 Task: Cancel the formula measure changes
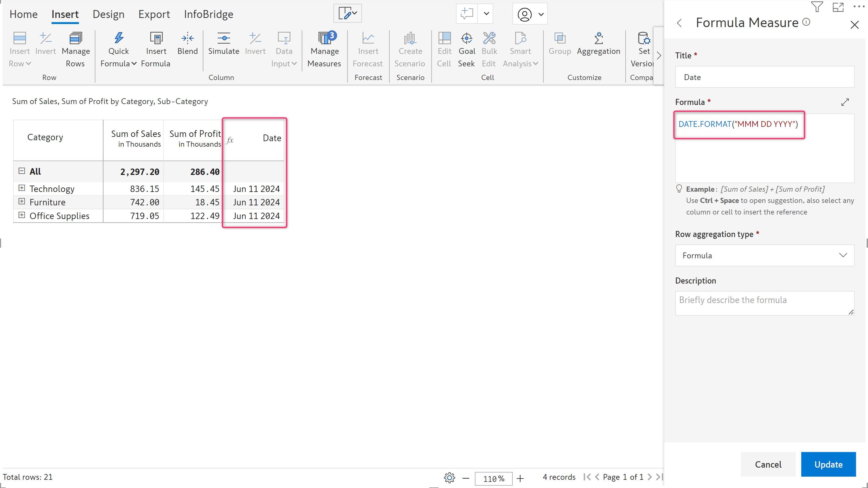point(768,464)
